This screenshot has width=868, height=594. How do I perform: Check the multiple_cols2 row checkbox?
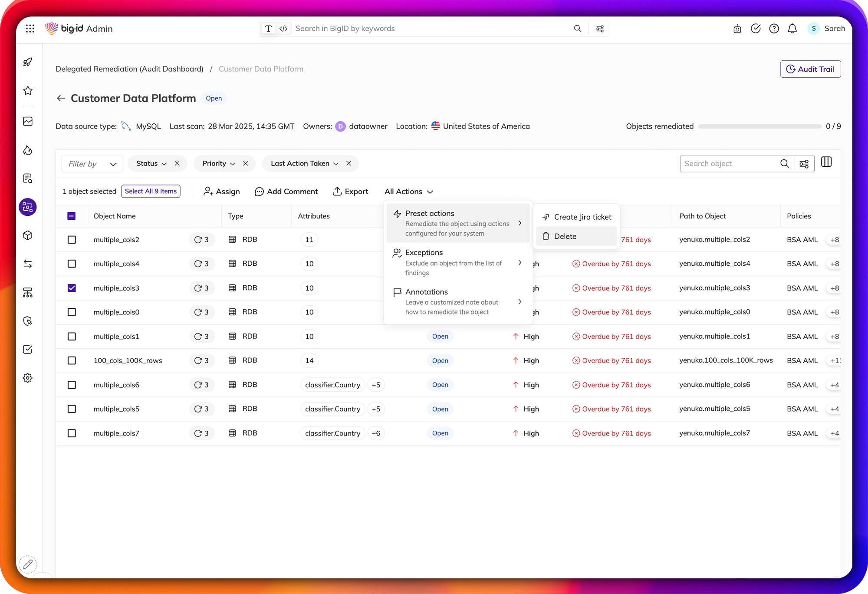pos(72,240)
